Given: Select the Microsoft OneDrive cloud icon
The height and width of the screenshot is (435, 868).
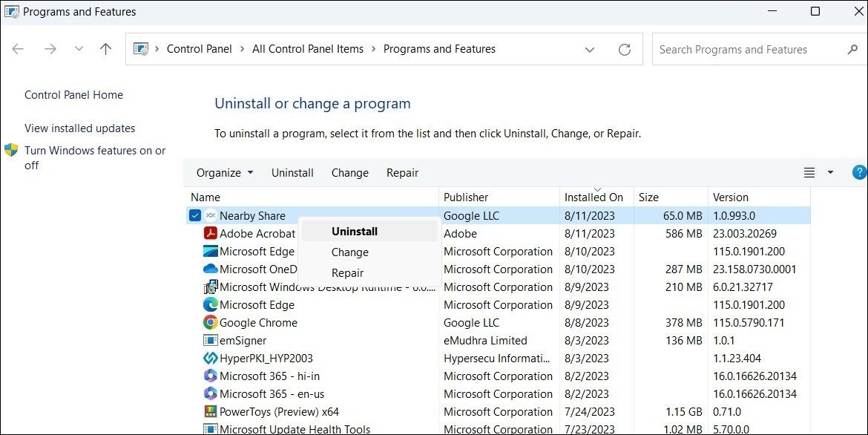Looking at the screenshot, I should [x=210, y=269].
